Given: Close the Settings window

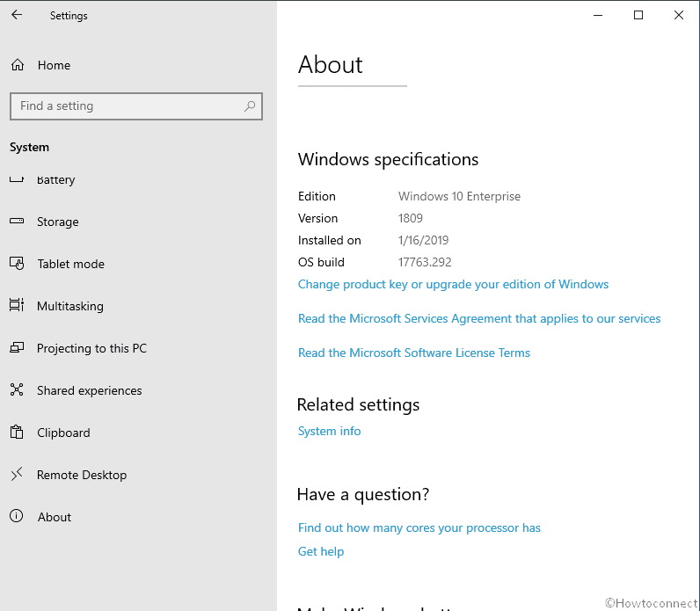Looking at the screenshot, I should click(679, 15).
